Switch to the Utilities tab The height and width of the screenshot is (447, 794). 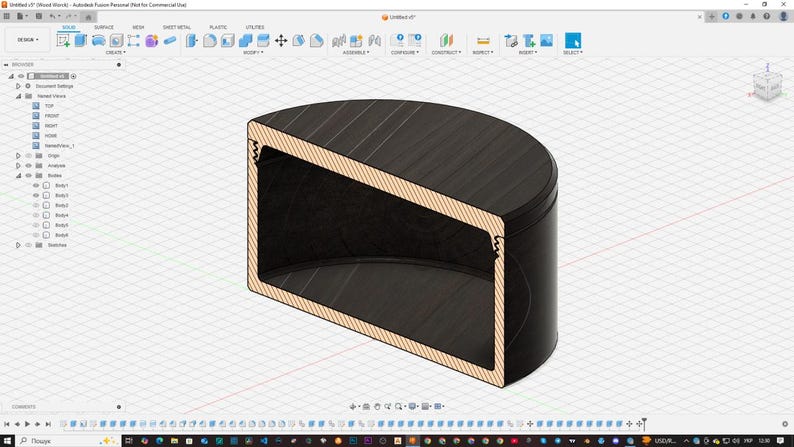[255, 27]
